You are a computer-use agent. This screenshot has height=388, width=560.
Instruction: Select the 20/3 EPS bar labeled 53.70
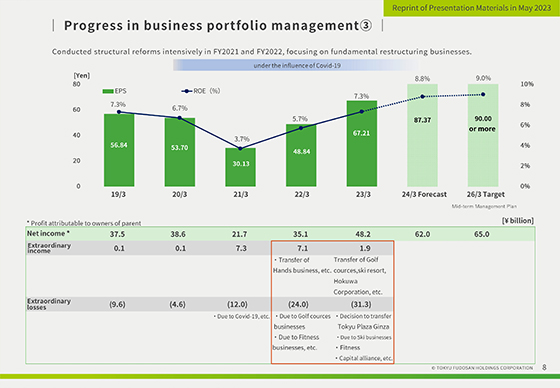180,152
